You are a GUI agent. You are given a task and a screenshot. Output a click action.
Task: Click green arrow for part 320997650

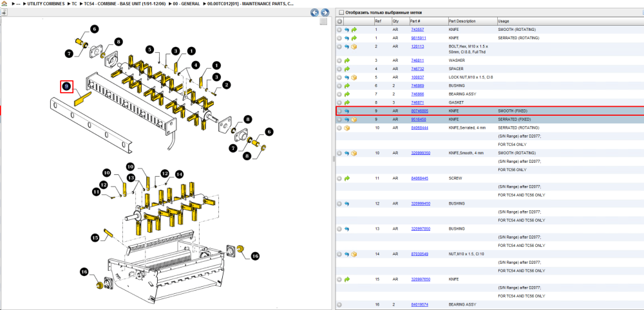(x=346, y=279)
